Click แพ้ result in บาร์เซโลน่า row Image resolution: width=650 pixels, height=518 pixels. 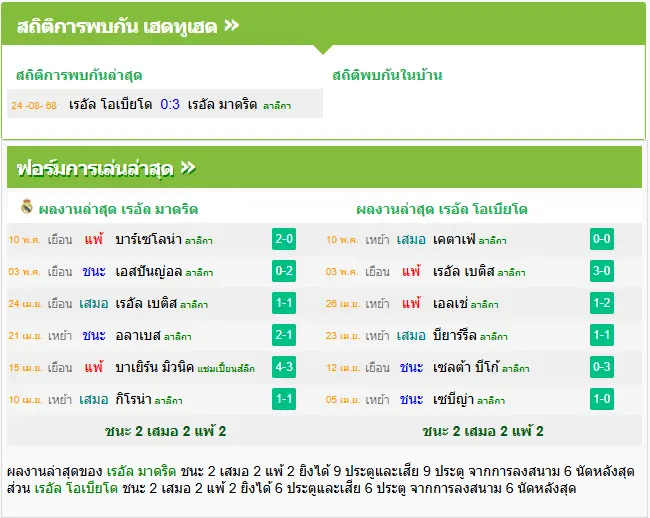(x=94, y=239)
